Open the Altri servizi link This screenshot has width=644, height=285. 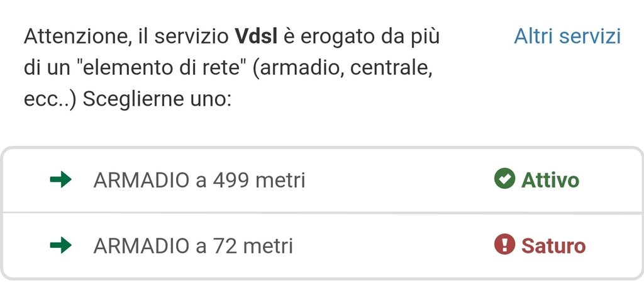567,36
